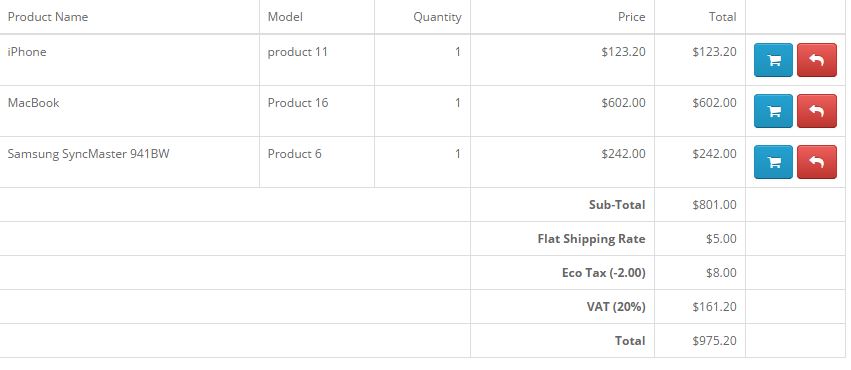Click the Price column header
The height and width of the screenshot is (370, 851).
click(632, 17)
